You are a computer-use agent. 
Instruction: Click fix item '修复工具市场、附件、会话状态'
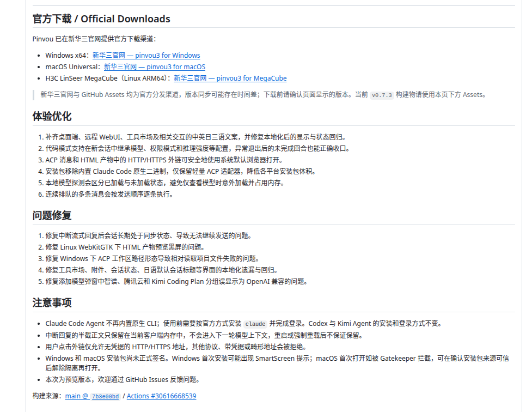(x=162, y=270)
